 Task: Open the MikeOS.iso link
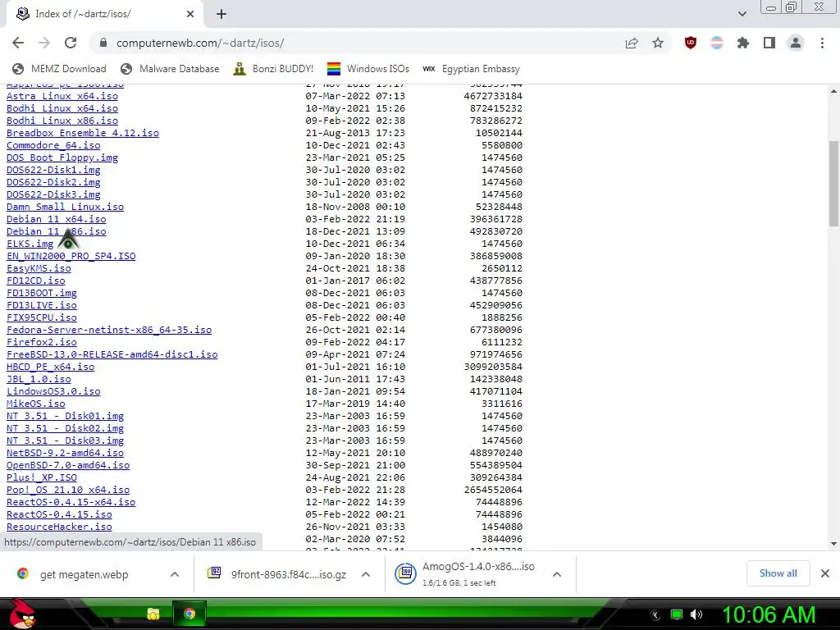[x=36, y=404]
